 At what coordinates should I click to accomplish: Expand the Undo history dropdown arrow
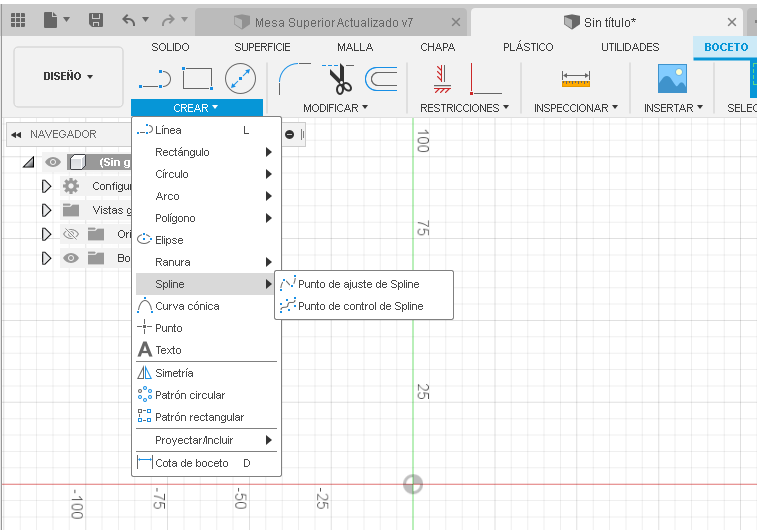click(x=145, y=20)
